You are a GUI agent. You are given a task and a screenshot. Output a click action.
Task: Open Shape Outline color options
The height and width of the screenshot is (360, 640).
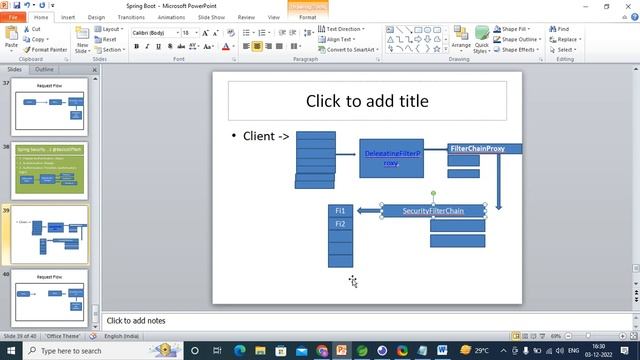517,39
